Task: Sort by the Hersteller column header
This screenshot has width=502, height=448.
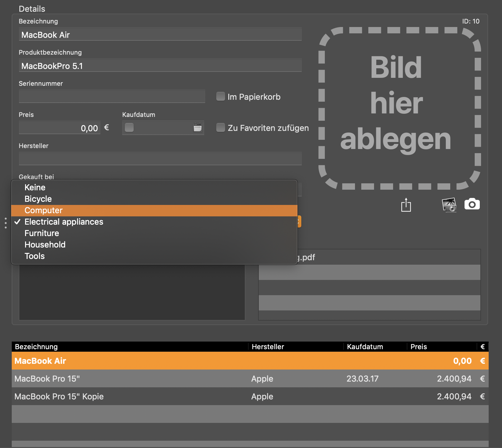Action: click(296, 347)
